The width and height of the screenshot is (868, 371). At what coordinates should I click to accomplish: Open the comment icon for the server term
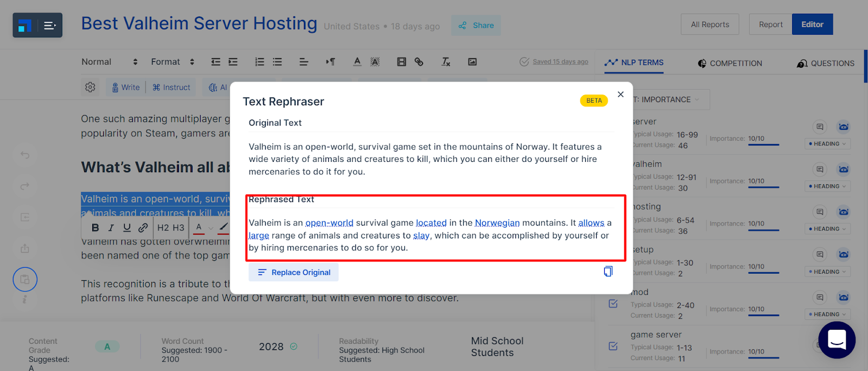pos(820,127)
